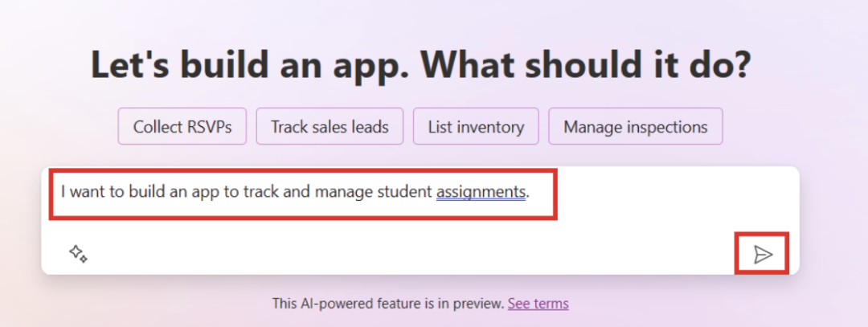Select the Manage inspections suggestion
This screenshot has height=327, width=868.
coord(635,126)
